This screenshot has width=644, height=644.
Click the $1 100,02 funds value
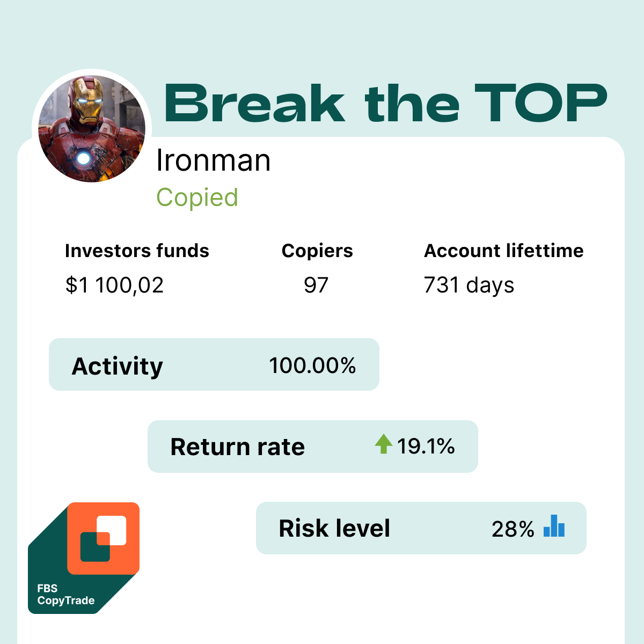[x=114, y=285]
